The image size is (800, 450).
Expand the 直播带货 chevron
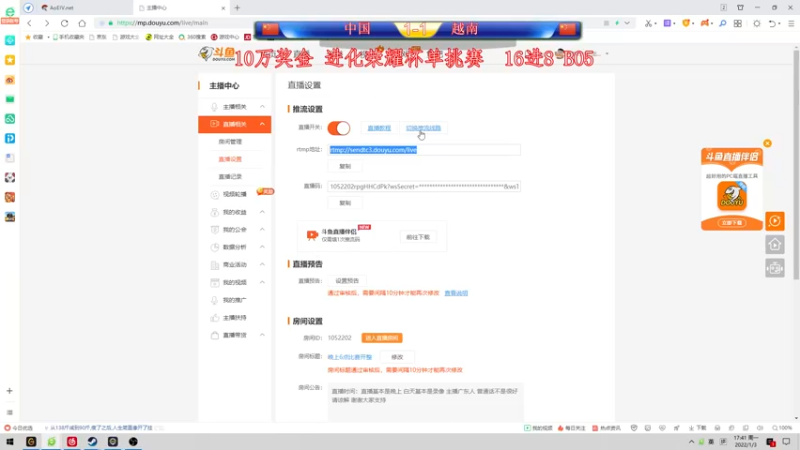coord(262,335)
